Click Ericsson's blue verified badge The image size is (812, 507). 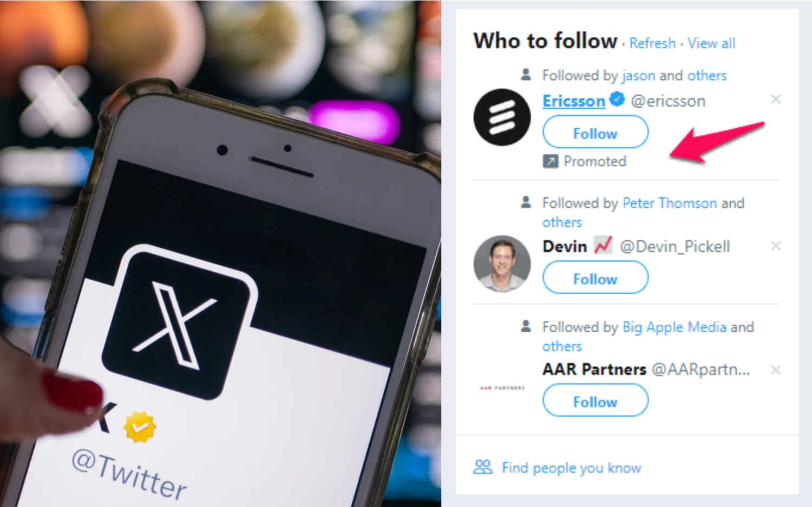[617, 100]
